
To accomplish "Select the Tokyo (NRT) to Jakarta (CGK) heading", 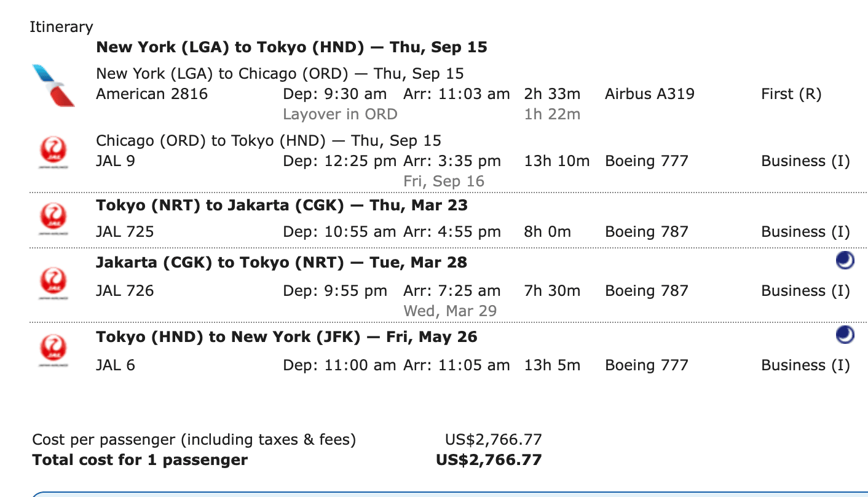I will coord(282,205).
